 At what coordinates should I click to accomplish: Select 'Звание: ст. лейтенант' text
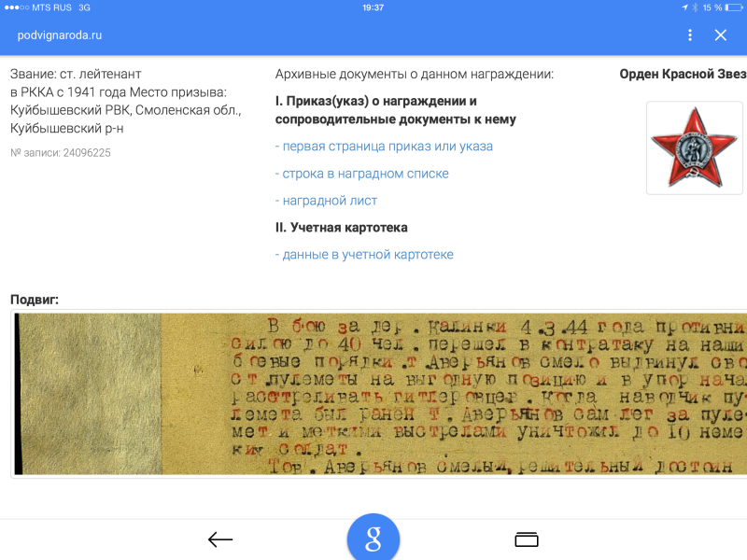(x=76, y=75)
